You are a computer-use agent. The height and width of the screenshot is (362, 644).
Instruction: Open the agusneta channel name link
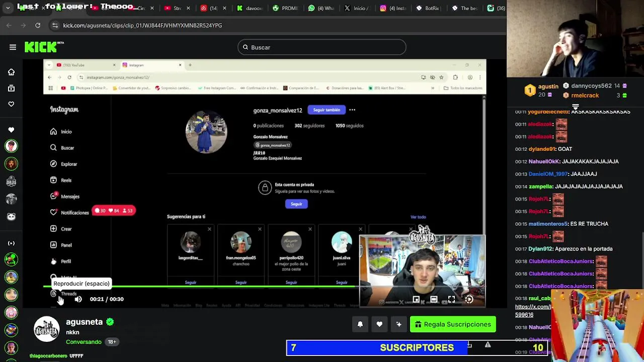(x=84, y=322)
